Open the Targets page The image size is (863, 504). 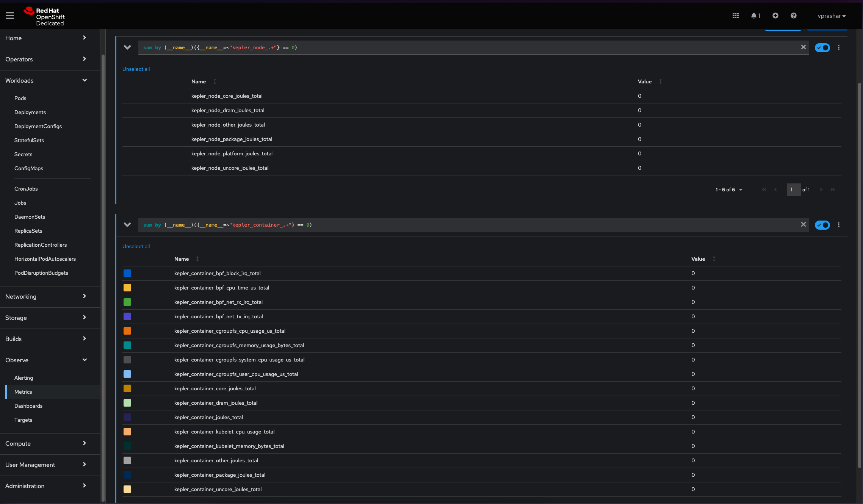pyautogui.click(x=23, y=420)
